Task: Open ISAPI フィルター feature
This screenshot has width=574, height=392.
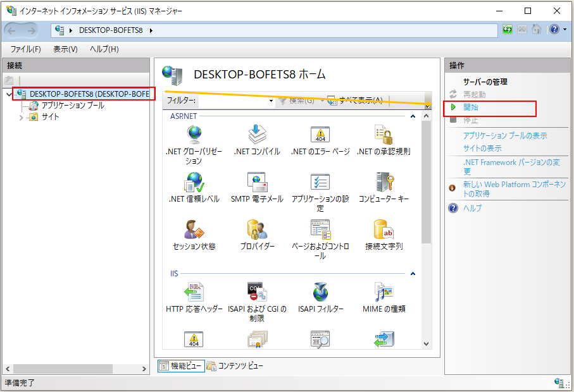Action: [320, 298]
